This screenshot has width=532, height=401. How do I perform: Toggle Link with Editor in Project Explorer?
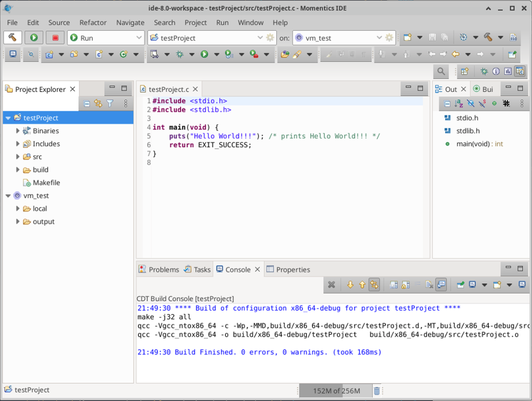[98, 104]
